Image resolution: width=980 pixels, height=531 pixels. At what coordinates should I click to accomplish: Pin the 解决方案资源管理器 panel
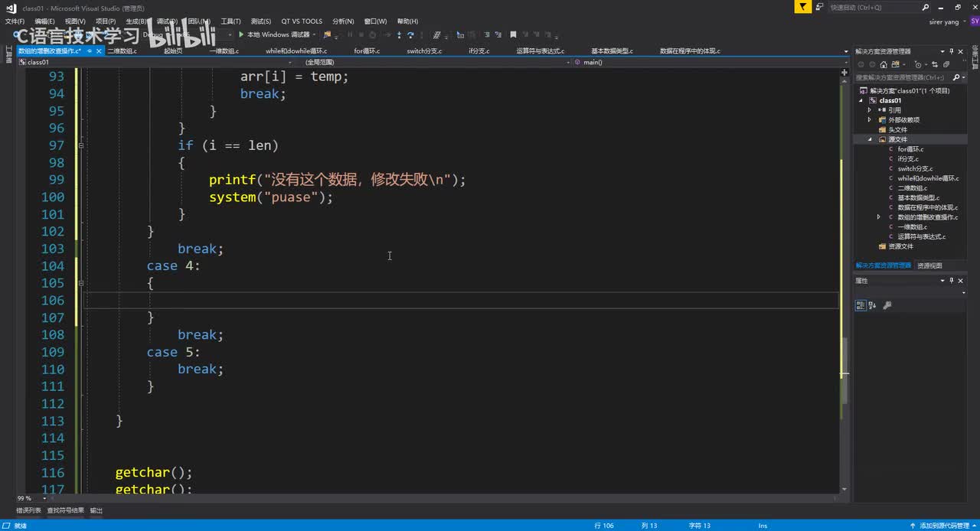pos(952,51)
